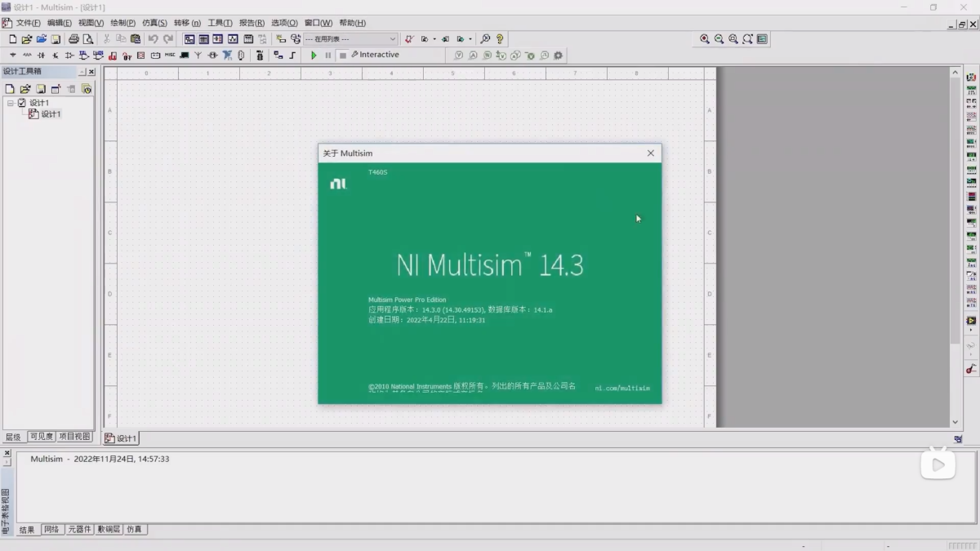Screen dimensions: 980x551
Task: Switch to 可见度 tab
Action: [41, 437]
